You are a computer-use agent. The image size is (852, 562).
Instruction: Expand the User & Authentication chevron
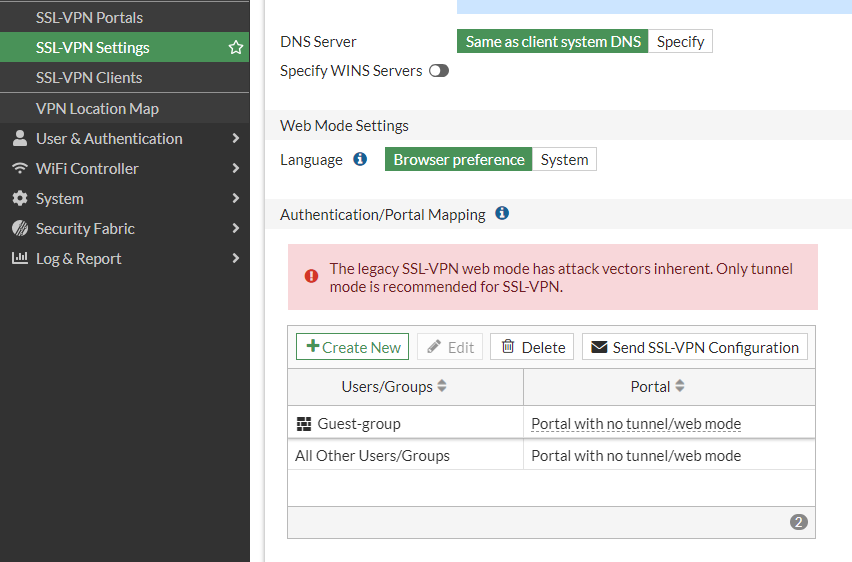235,139
